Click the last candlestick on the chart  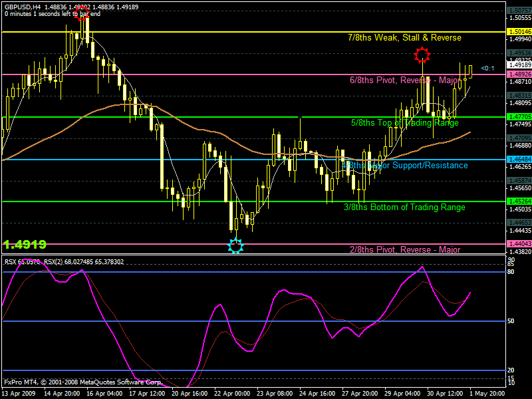pos(470,72)
